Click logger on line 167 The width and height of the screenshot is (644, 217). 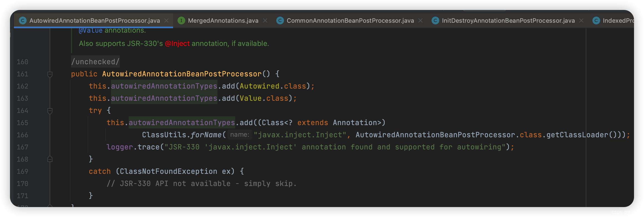(120, 147)
